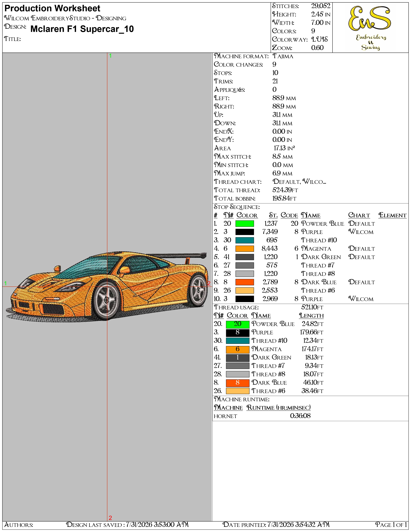411x532 pixels.
Task: Click the zoom value "0.60"
Action: pos(318,48)
